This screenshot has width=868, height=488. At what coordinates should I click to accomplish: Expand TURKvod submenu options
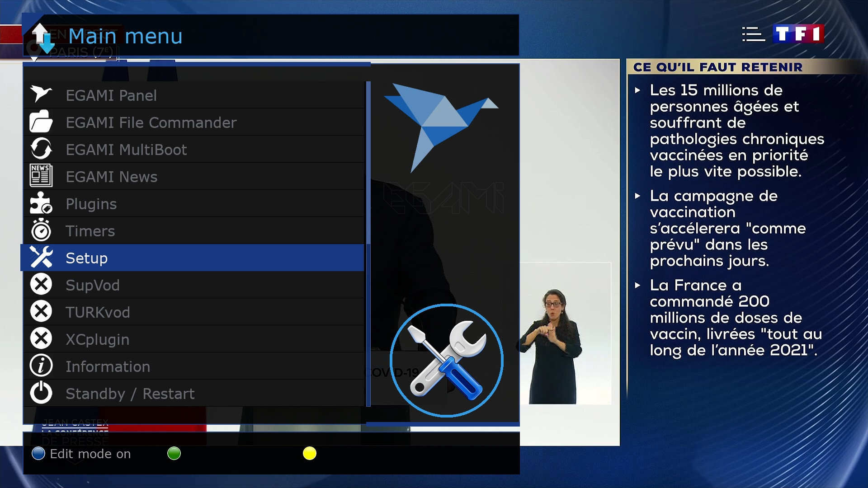97,312
